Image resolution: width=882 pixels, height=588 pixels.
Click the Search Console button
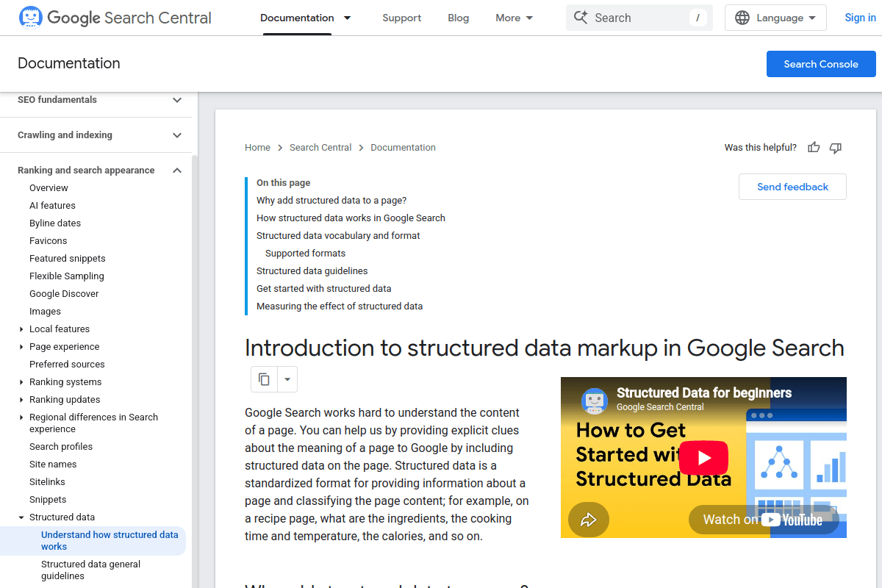(x=821, y=64)
